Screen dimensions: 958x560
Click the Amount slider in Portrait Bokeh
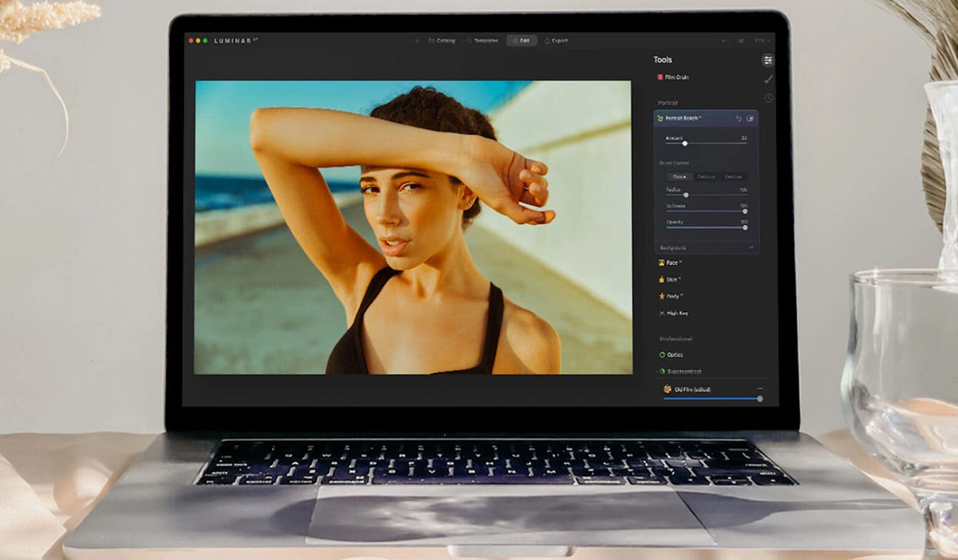tap(685, 144)
